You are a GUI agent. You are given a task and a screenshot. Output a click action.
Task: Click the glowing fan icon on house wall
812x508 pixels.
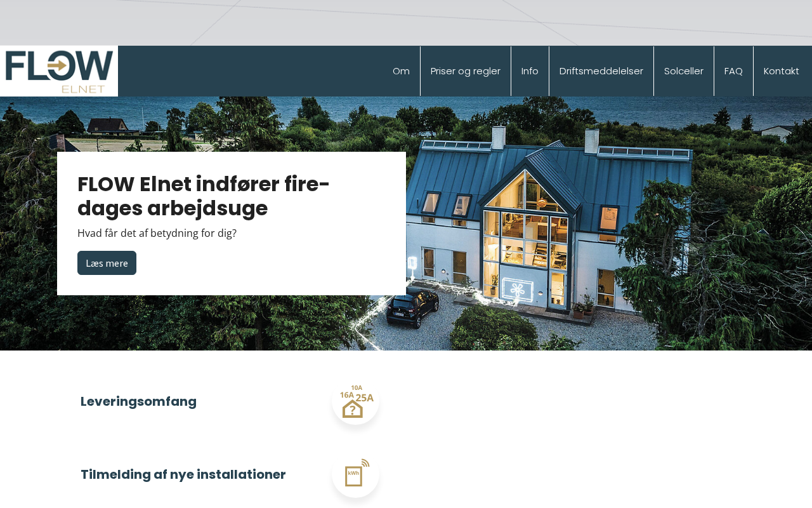point(518,290)
